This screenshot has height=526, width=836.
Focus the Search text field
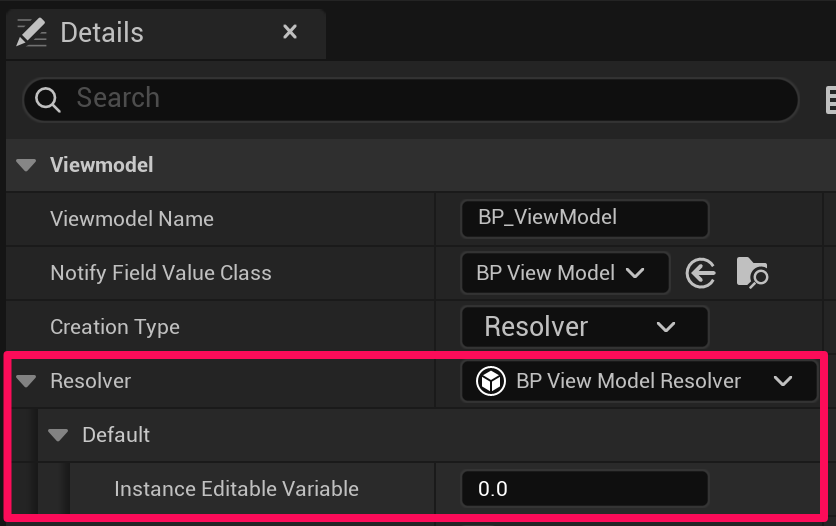[420, 99]
